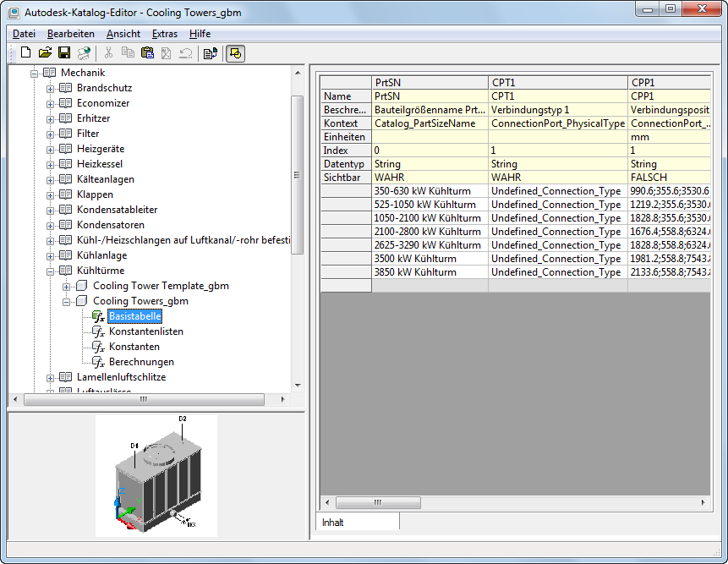This screenshot has height=564, width=728.
Task: Click the Heizkessel chapter book icon
Action: (65, 164)
